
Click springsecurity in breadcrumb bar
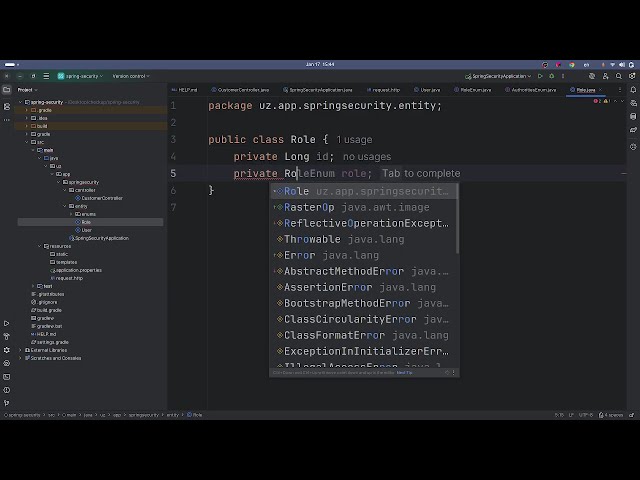(143, 415)
